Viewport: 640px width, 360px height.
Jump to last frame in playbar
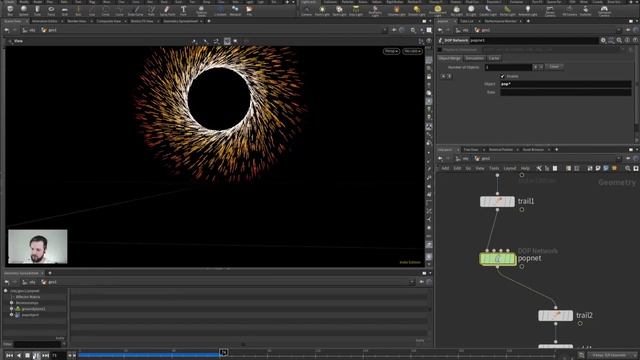coord(45,356)
